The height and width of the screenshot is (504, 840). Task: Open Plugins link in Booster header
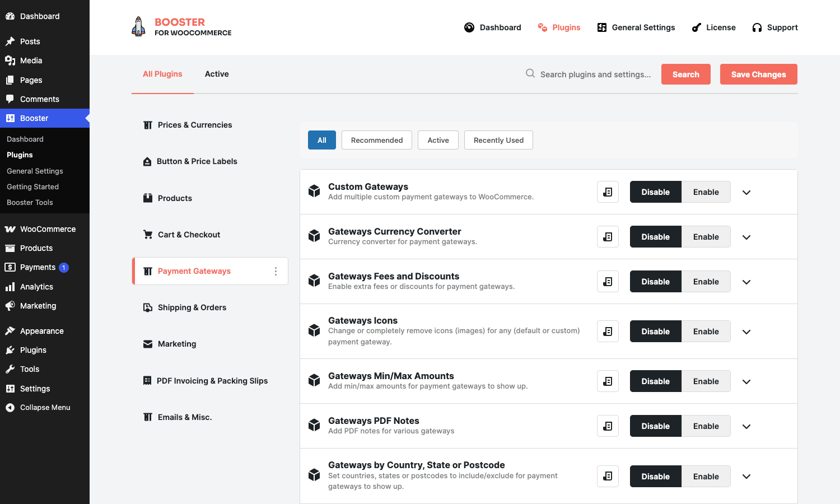point(559,27)
